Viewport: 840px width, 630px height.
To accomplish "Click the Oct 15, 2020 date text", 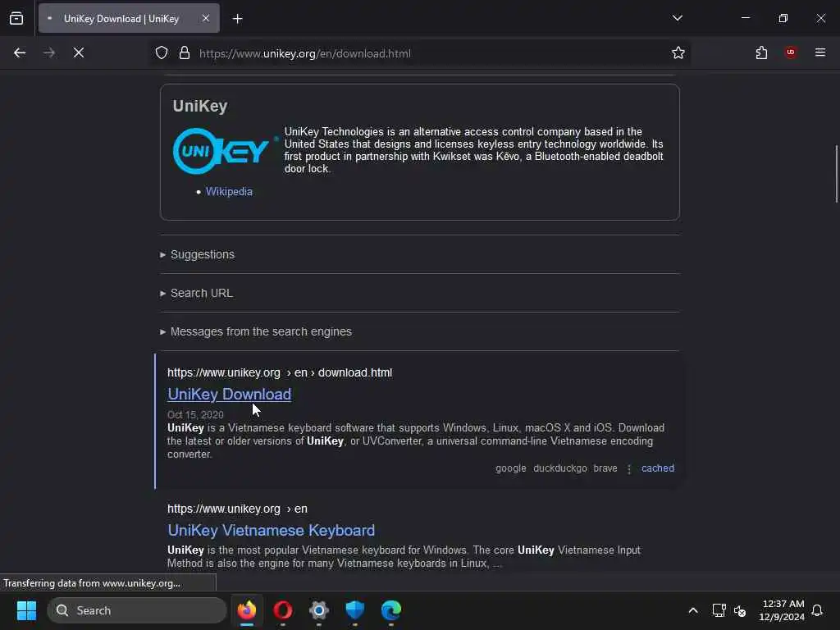I will pos(195,414).
